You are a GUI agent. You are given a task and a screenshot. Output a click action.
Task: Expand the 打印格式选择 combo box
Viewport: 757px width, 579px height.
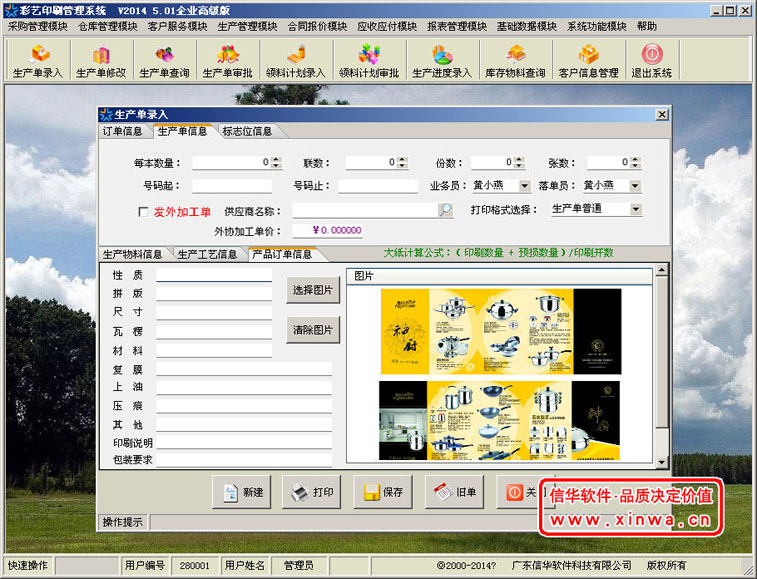point(636,209)
